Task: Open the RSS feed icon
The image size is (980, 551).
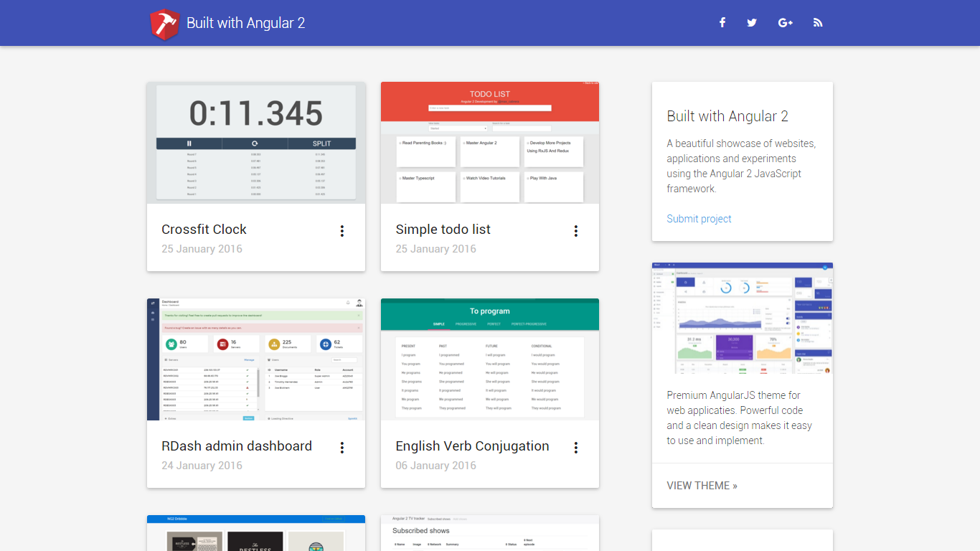Action: [818, 22]
